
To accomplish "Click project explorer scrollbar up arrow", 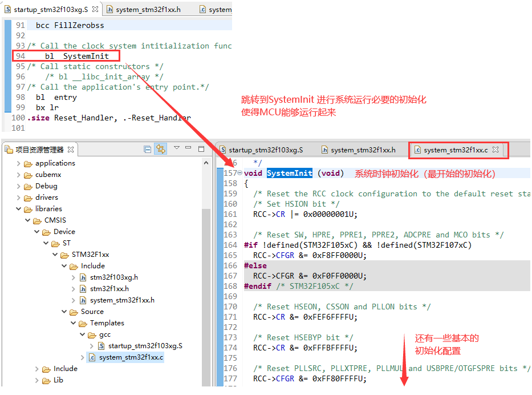I will point(206,163).
